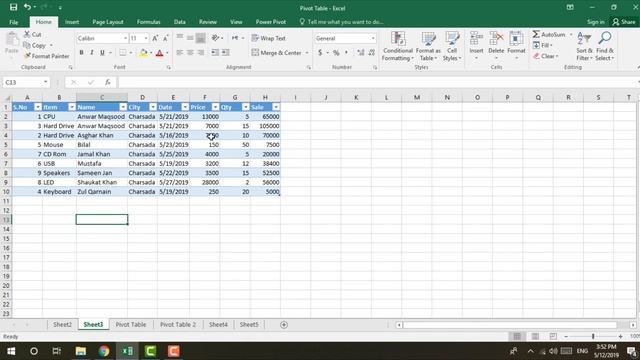Click the Delete cells icon

[x=496, y=39]
